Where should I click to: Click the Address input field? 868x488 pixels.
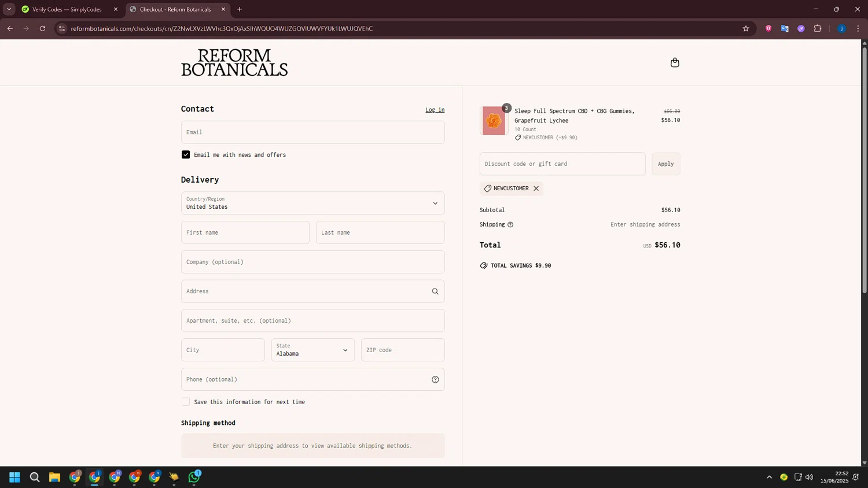click(313, 291)
